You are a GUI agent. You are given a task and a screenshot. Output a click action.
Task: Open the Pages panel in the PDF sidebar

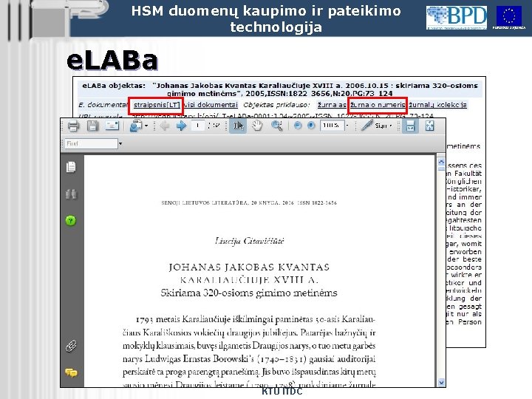point(71,167)
